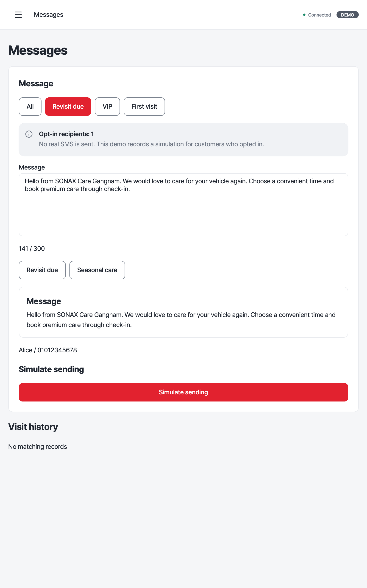Choose the First visit audience filter
The height and width of the screenshot is (588, 367).
tap(144, 106)
